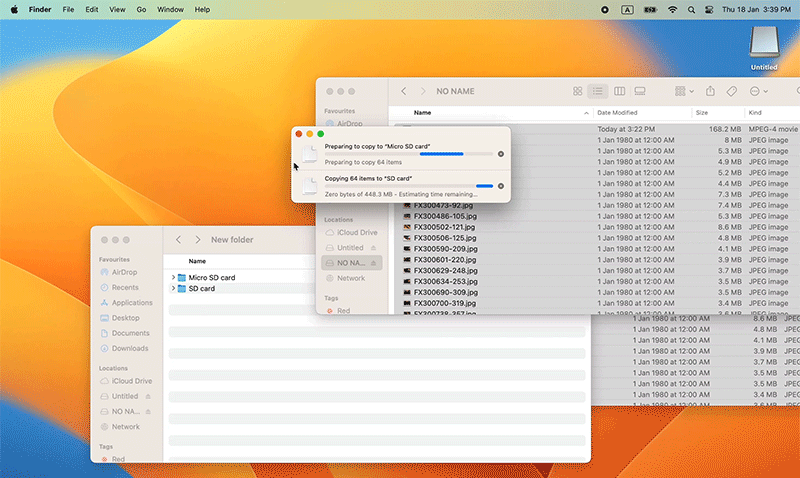The image size is (800, 478).
Task: Open the Edit Tags toolbar icon
Action: (x=732, y=91)
